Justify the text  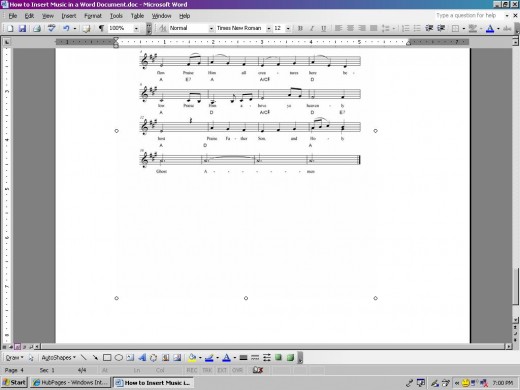[x=373, y=28]
